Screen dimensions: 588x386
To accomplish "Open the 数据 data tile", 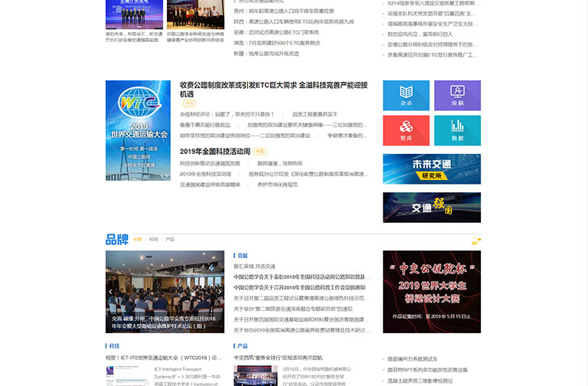I will pos(457,130).
